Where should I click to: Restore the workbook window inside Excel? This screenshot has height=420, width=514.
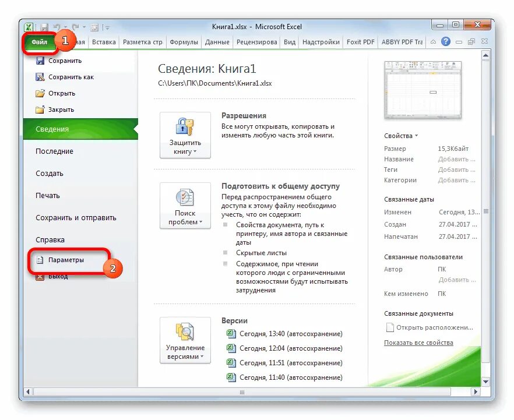pos(471,41)
